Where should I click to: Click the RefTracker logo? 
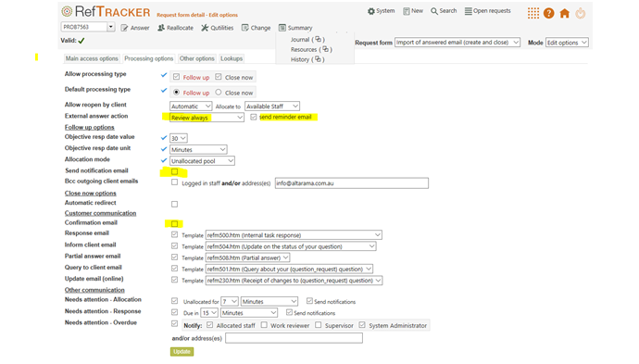[106, 12]
